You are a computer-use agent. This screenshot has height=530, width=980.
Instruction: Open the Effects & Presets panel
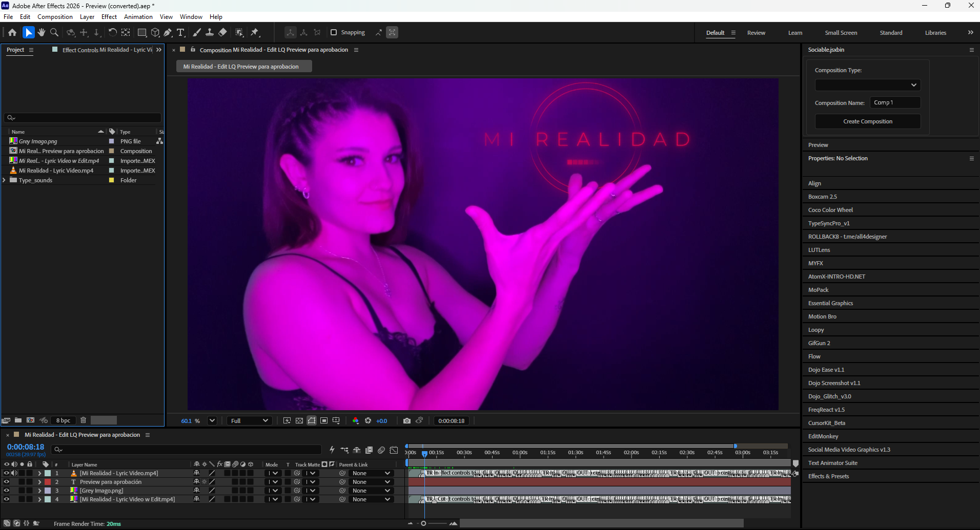[x=828, y=476]
